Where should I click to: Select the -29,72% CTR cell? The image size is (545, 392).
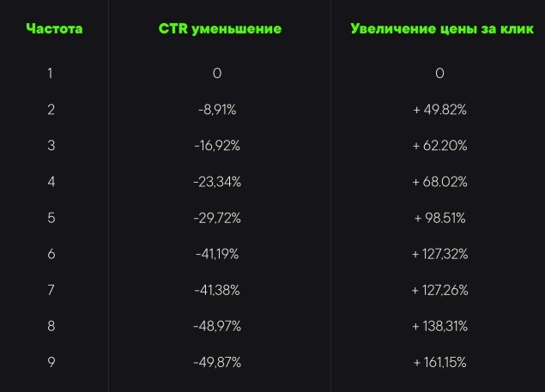[x=217, y=218]
